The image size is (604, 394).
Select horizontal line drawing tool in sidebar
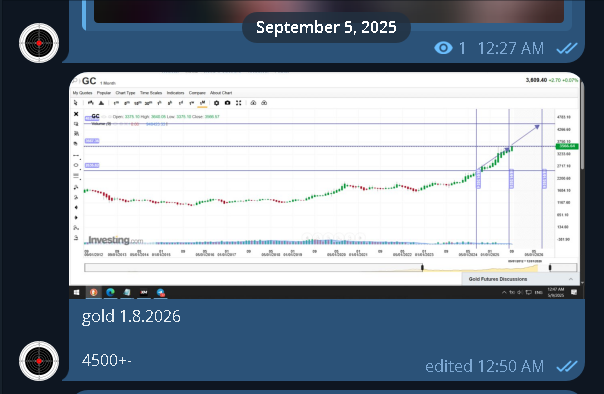[76, 156]
